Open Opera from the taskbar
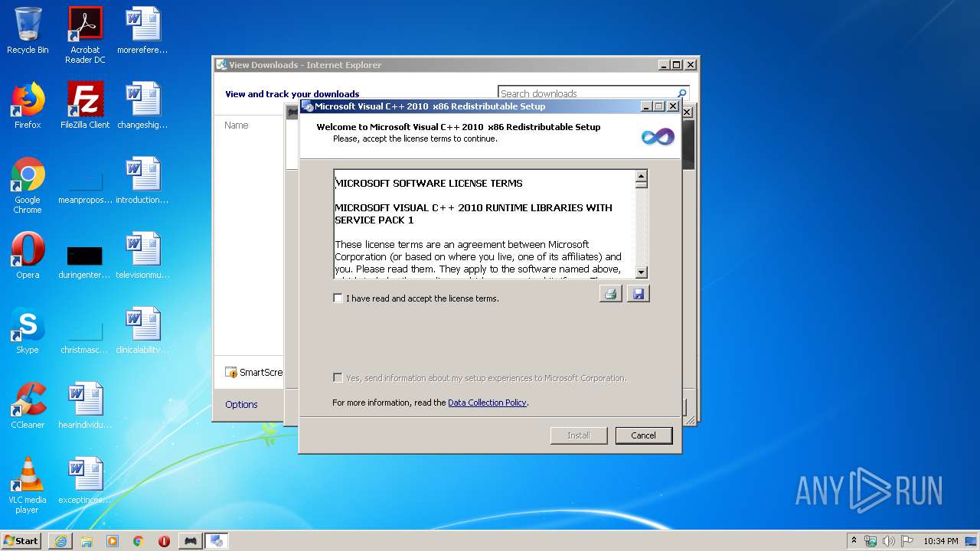This screenshot has height=551, width=980. coord(164,541)
